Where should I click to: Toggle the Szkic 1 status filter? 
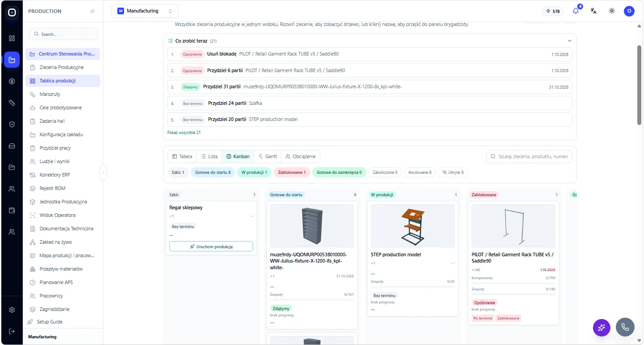point(178,172)
